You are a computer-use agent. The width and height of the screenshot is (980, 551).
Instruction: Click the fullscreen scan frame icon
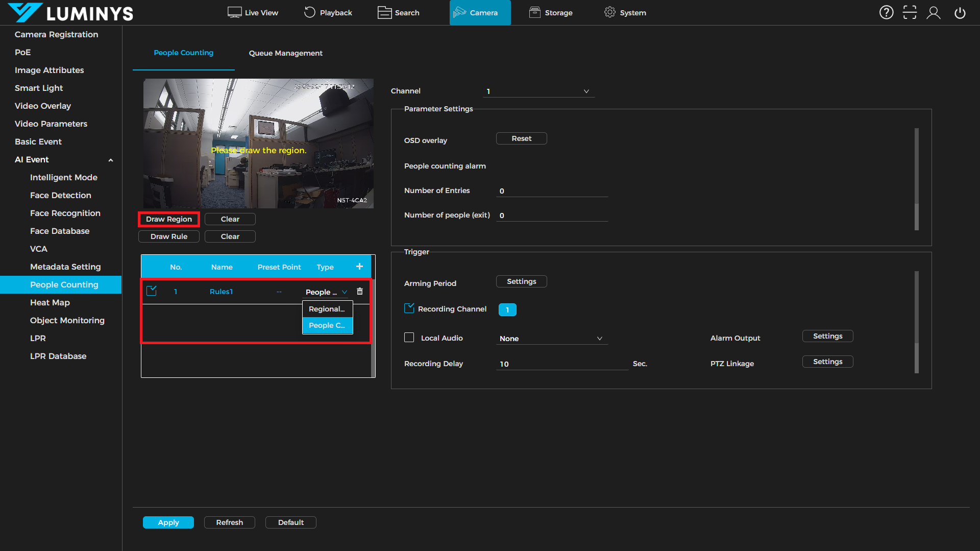(910, 13)
